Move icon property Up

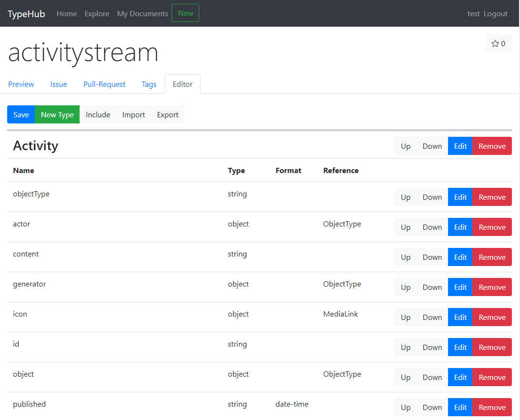point(406,317)
